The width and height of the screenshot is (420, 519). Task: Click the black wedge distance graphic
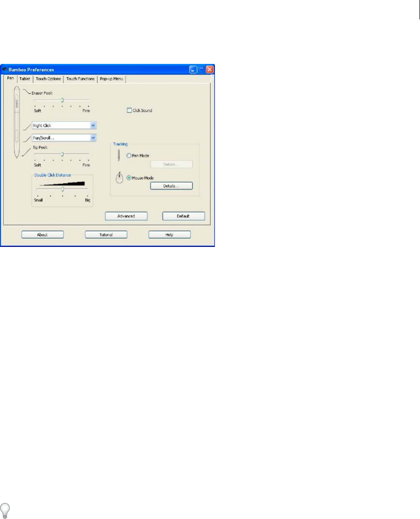[x=62, y=183]
